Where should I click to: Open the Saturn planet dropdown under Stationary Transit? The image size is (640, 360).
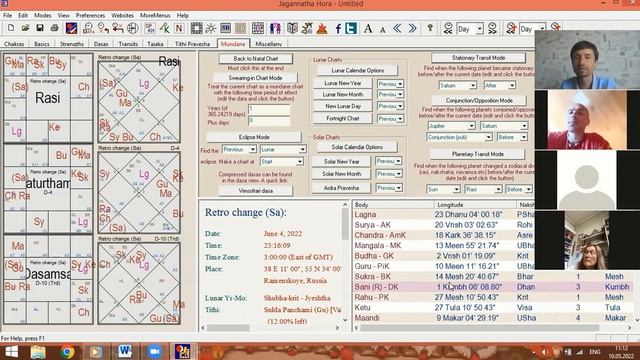(457, 85)
